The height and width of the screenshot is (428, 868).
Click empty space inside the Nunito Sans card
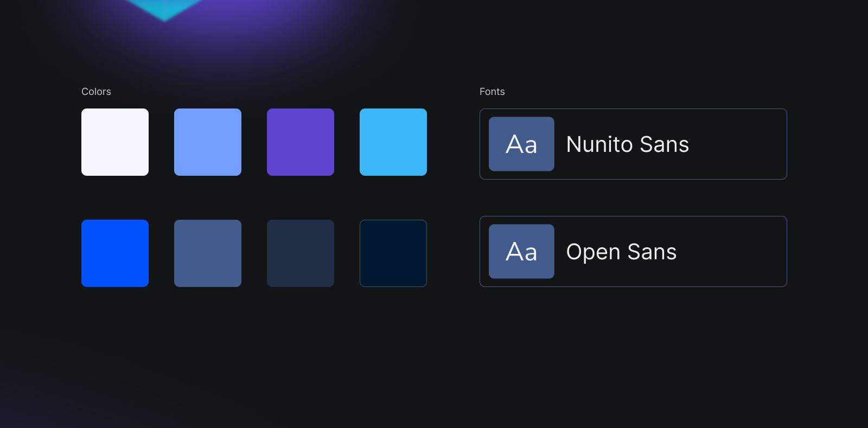pos(738,144)
